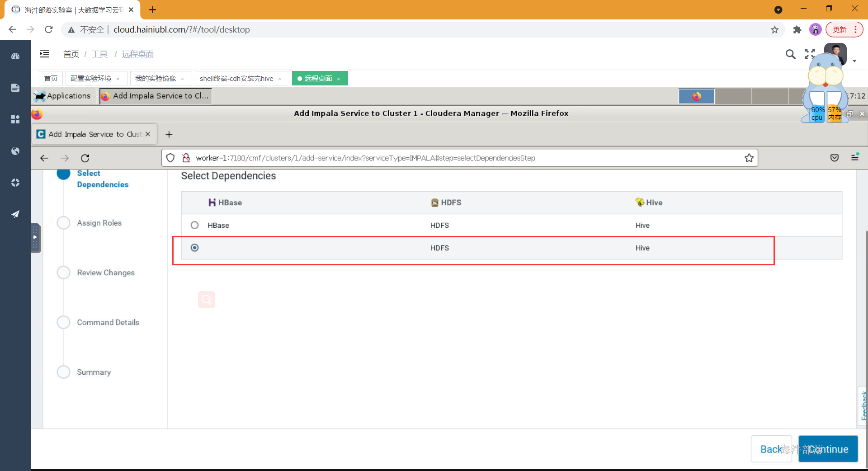The height and width of the screenshot is (471, 868).
Task: Open a new Firefox tab with plus icon
Action: point(169,134)
